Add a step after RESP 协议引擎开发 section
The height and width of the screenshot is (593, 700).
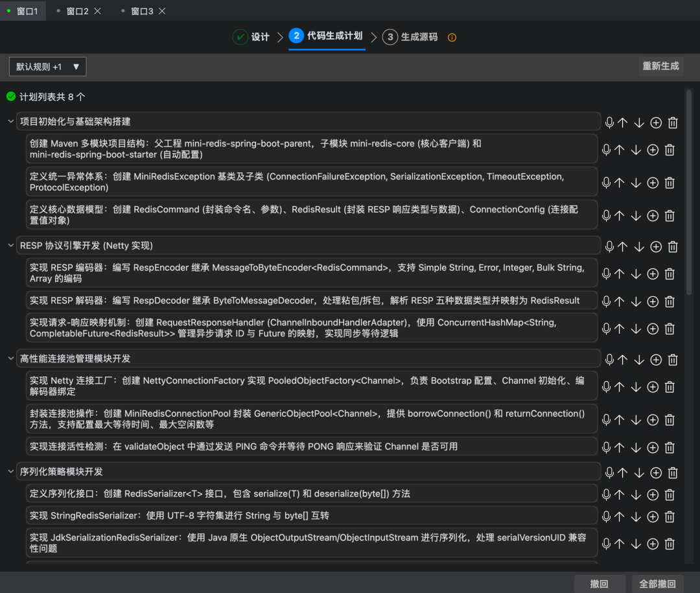click(656, 246)
